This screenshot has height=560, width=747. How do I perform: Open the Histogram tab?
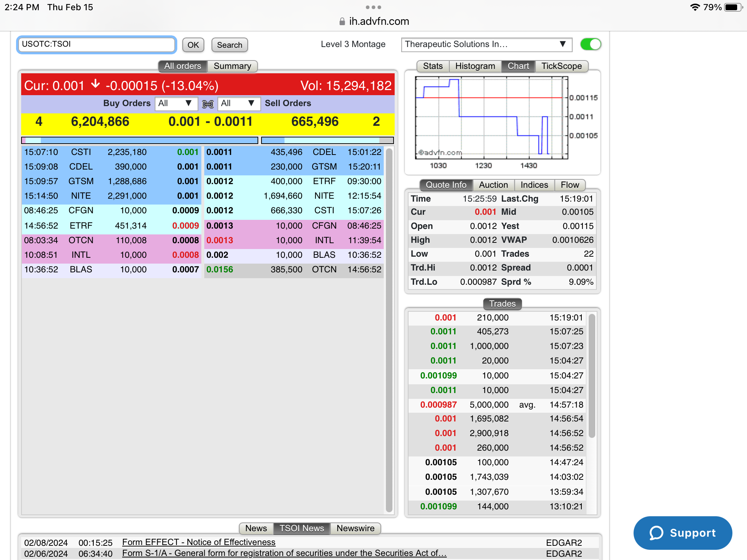click(x=475, y=66)
